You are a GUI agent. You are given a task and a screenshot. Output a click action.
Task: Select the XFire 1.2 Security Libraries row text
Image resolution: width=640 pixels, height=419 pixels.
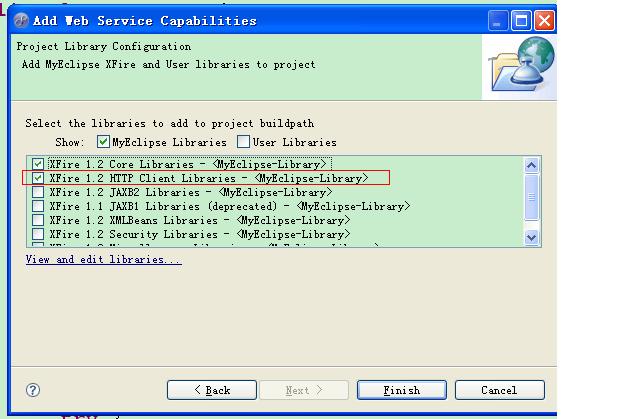(x=200, y=234)
